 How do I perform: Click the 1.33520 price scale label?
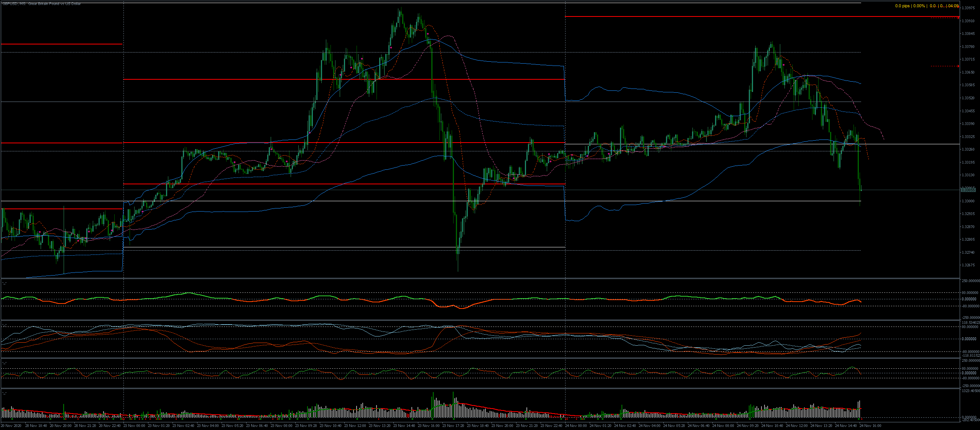coord(968,98)
